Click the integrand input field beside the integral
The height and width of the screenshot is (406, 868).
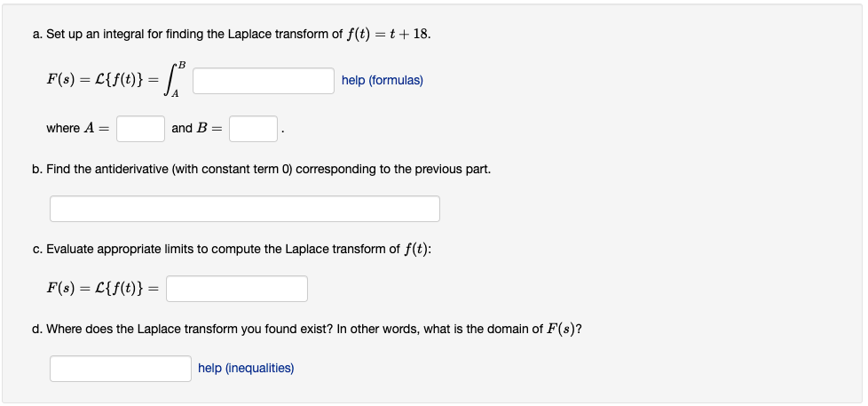pyautogui.click(x=264, y=81)
